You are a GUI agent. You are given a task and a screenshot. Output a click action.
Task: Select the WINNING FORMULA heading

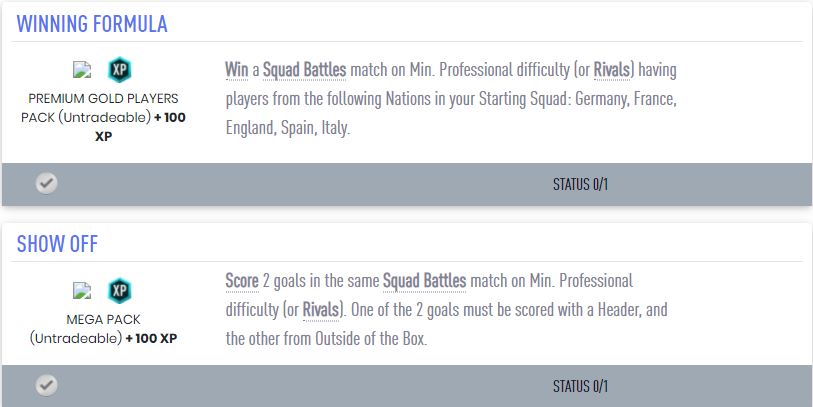coord(92,24)
